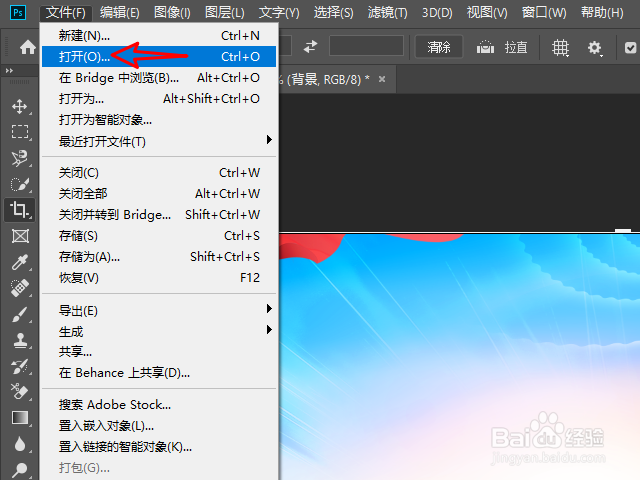
Task: Expand 导出(E) submenu
Action: 159,311
